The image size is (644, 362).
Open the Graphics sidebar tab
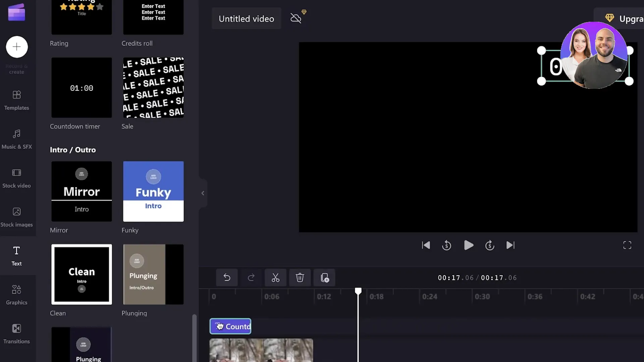pyautogui.click(x=16, y=295)
